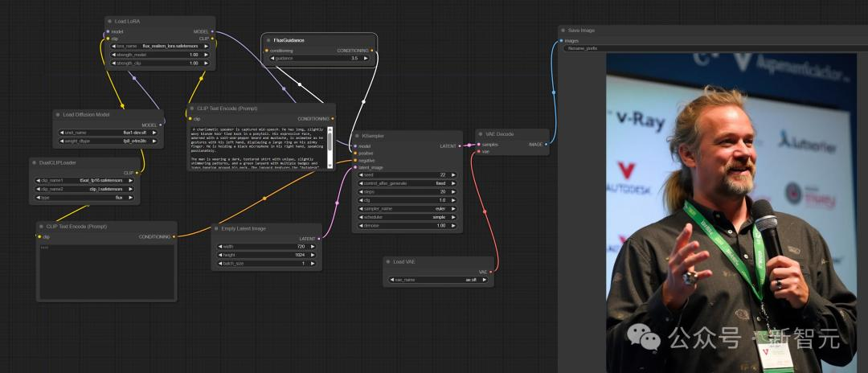
Task: Toggle collapse on the Empty Latent Image node
Action: coord(216,228)
